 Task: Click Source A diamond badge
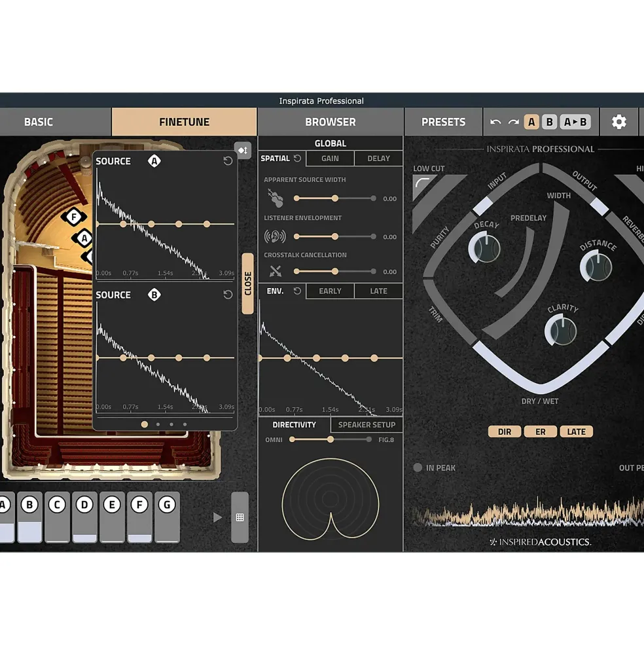coord(154,161)
